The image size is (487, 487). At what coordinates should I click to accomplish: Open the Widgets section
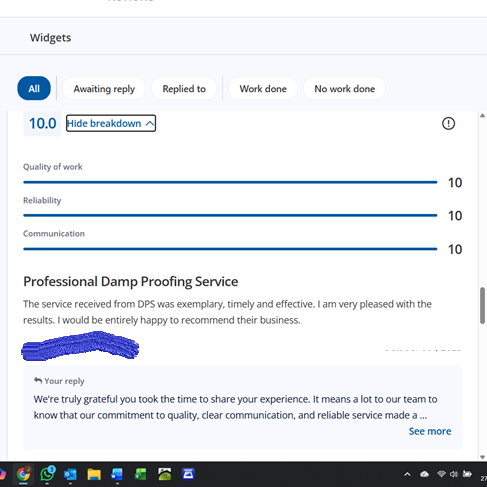pyautogui.click(x=50, y=38)
